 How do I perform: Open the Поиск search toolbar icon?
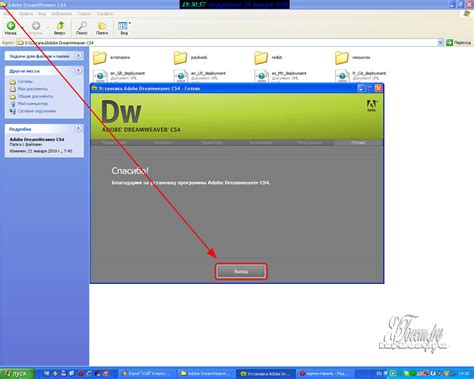82,28
